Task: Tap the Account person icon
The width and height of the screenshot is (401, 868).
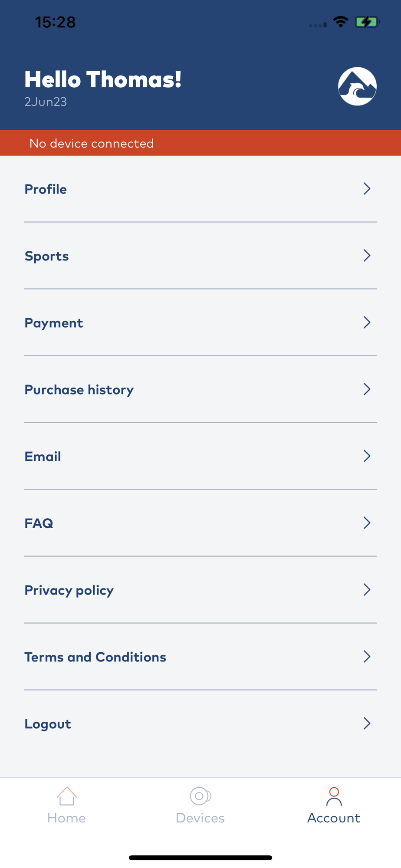Action: 334,796
